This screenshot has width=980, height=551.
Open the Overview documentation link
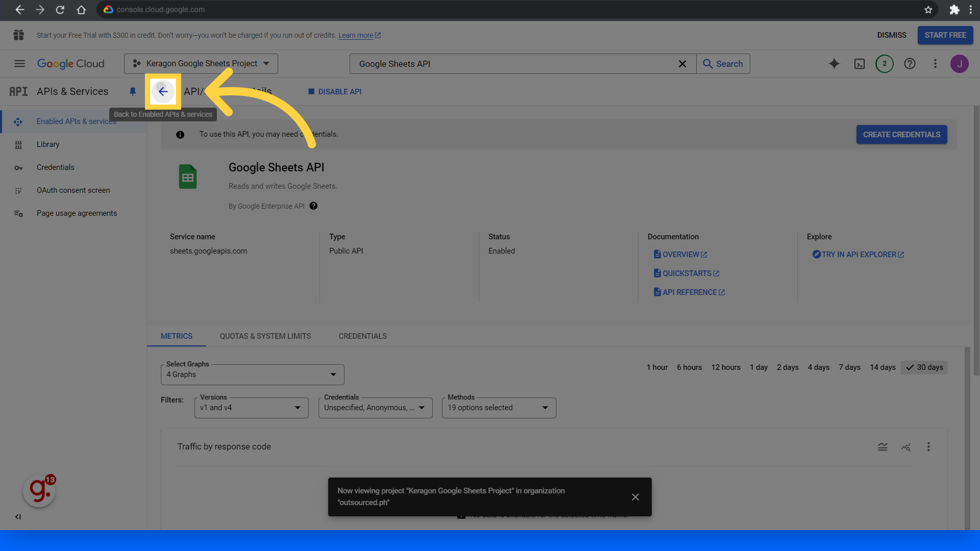click(x=680, y=255)
